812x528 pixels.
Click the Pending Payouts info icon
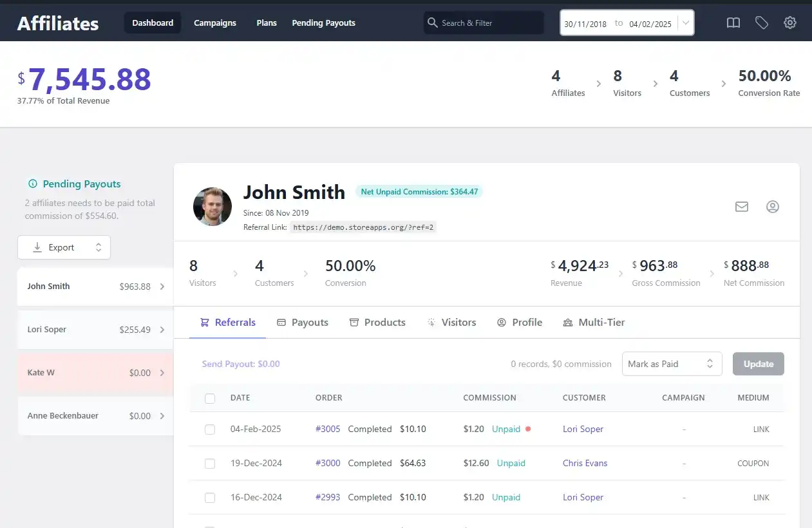click(33, 184)
